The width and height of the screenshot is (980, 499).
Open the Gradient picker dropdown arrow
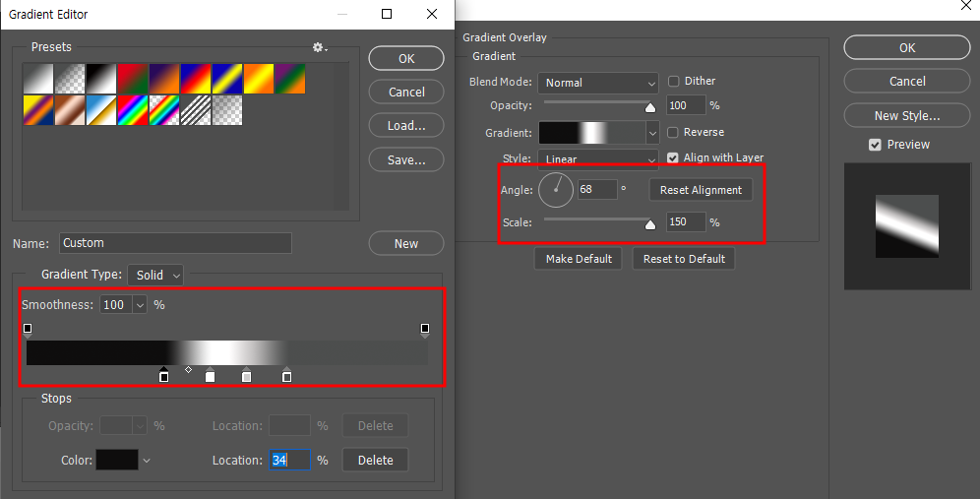pyautogui.click(x=652, y=133)
